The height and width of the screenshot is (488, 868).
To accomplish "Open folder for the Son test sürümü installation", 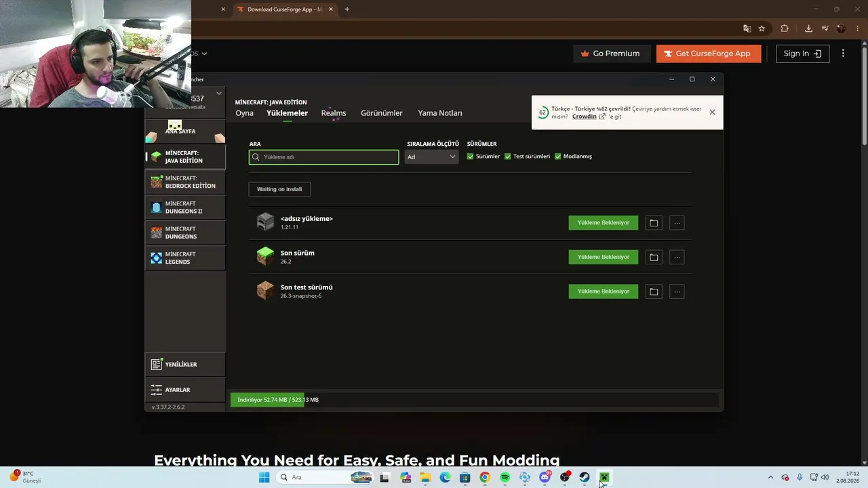I will point(654,291).
